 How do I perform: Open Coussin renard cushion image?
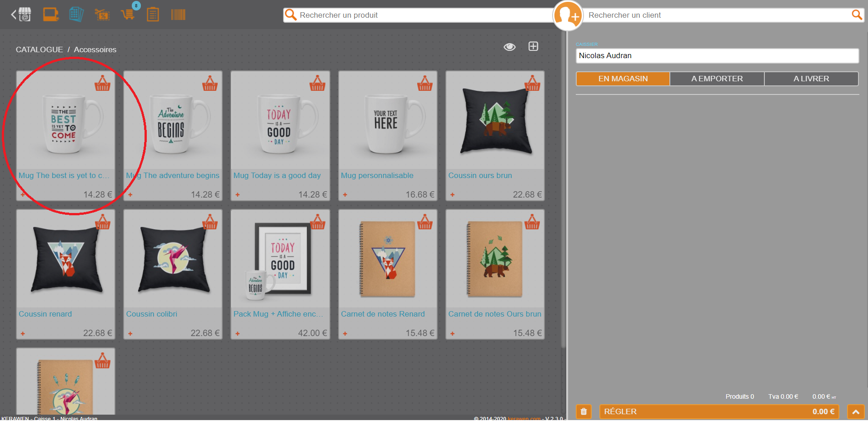click(x=66, y=259)
